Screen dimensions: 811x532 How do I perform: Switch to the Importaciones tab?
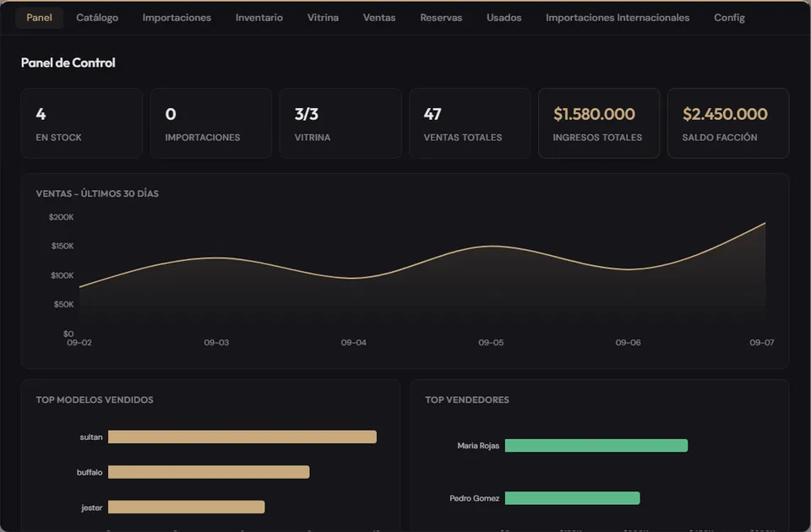(x=177, y=18)
